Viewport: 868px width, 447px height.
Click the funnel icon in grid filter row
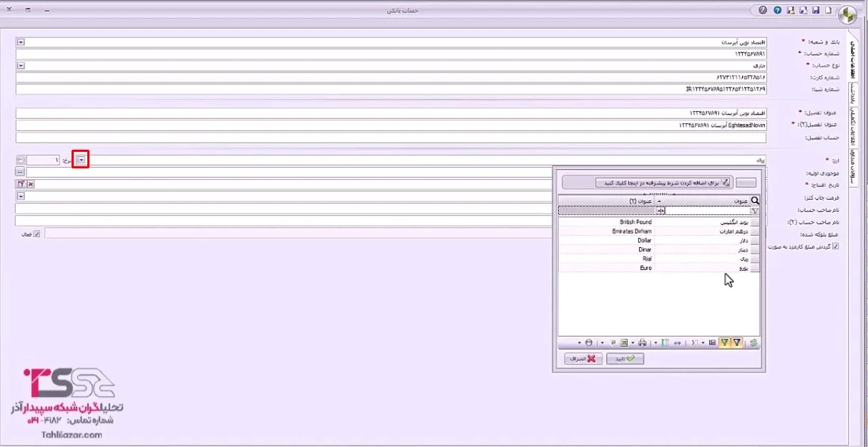(x=755, y=211)
